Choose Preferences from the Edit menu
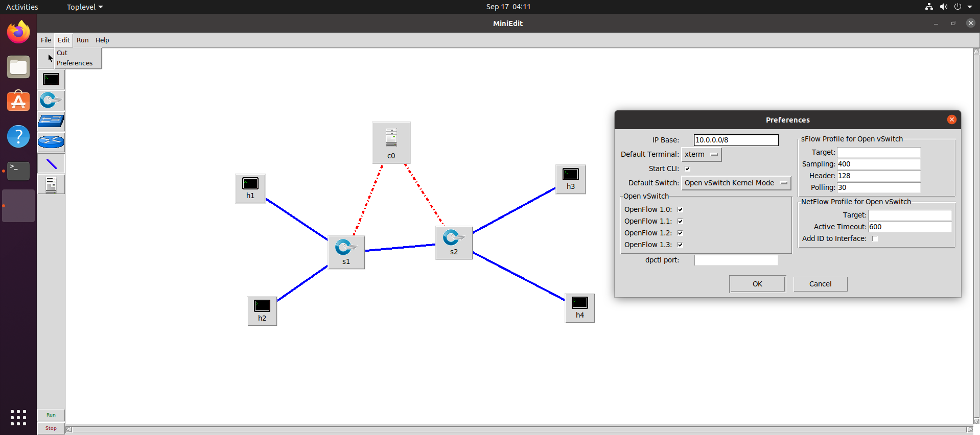 tap(78, 63)
